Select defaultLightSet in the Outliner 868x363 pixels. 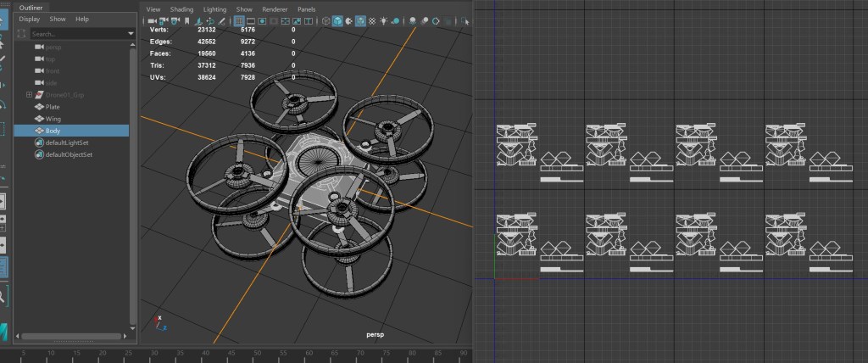(68, 143)
